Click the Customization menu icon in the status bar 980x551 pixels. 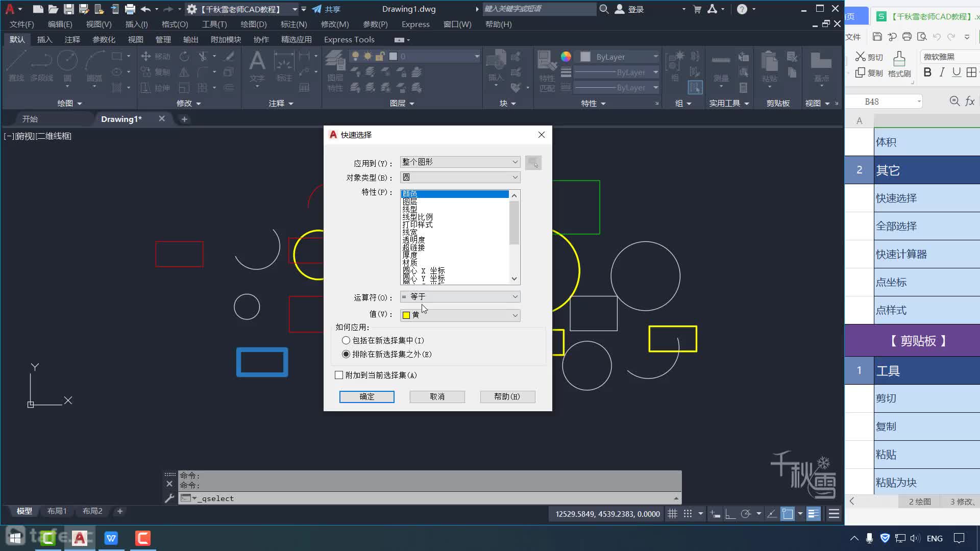834,514
